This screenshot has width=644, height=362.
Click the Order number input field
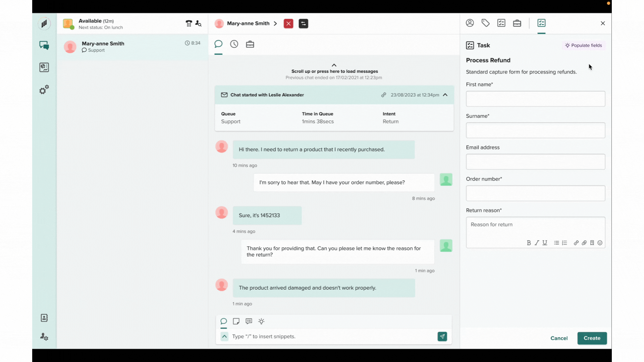click(535, 193)
